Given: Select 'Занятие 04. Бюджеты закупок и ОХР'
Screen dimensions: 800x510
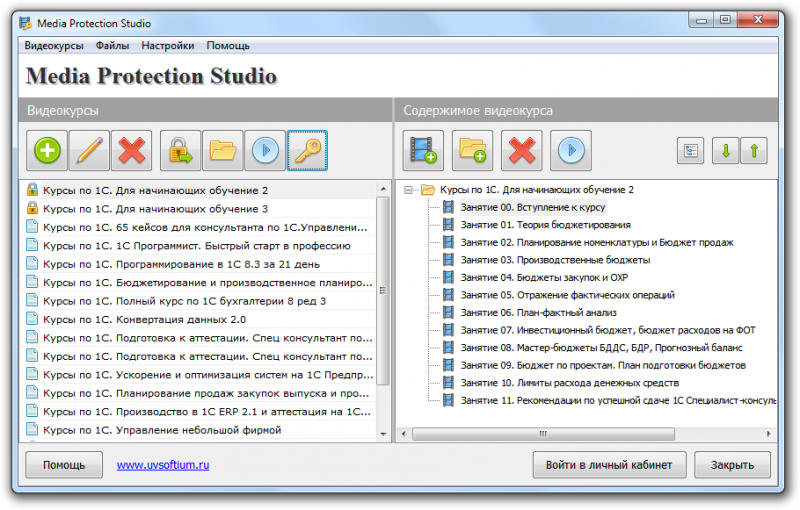Looking at the screenshot, I should pos(544,277).
